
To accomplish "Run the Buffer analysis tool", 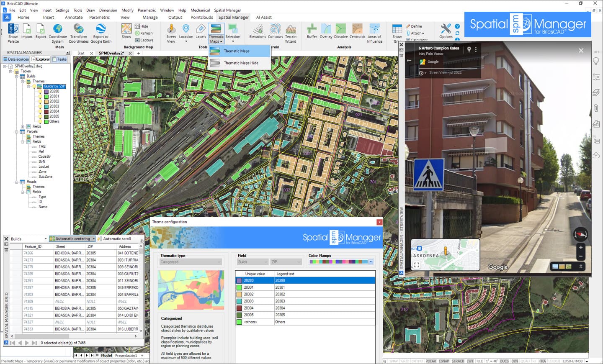I will pyautogui.click(x=312, y=31).
